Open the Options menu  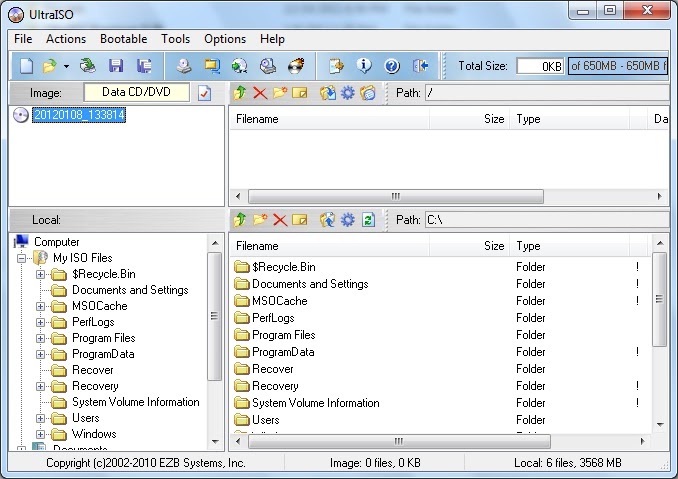click(225, 39)
